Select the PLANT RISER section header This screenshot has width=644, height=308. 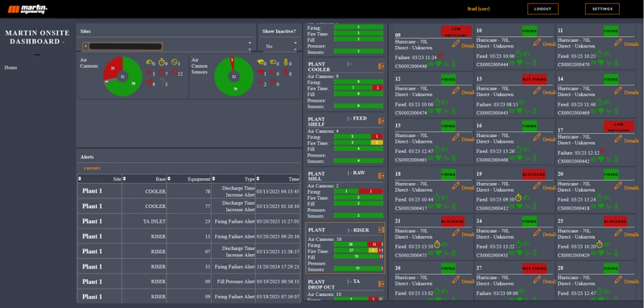click(x=338, y=231)
